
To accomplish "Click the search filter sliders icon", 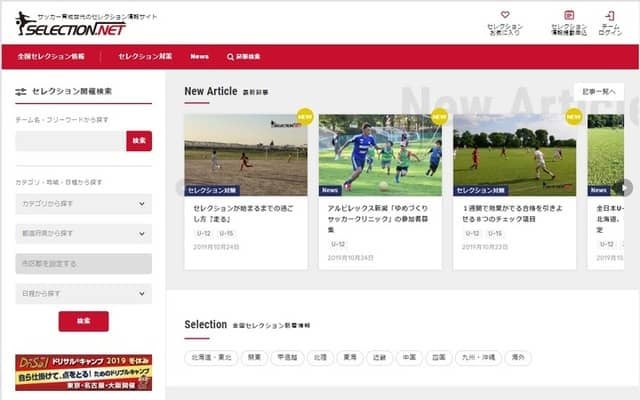I will tap(21, 92).
